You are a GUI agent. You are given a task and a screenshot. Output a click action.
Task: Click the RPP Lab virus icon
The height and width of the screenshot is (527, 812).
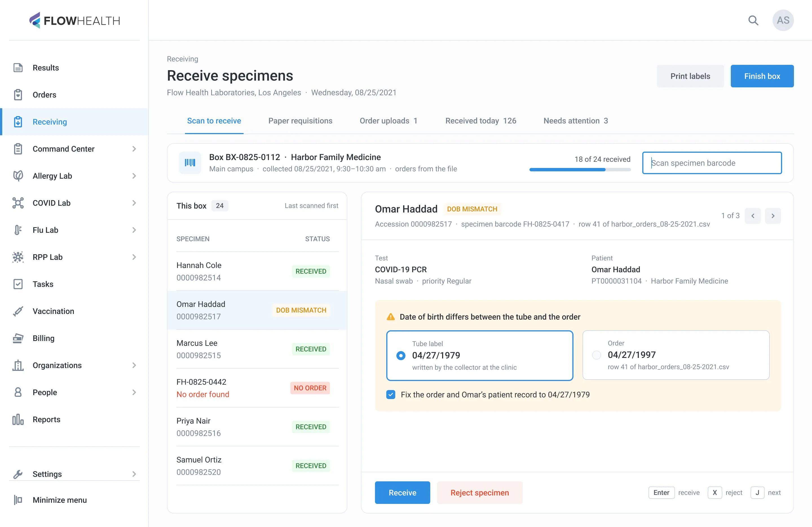pos(18,257)
